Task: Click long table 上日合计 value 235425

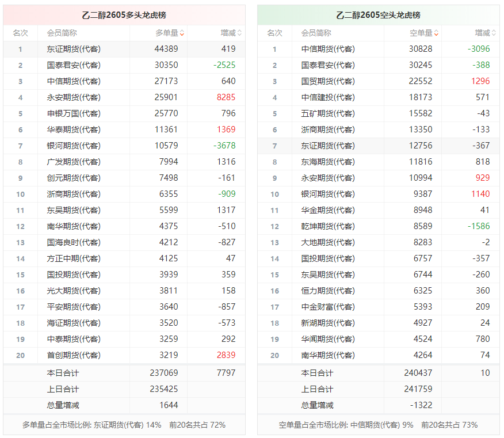Action: pyautogui.click(x=164, y=389)
